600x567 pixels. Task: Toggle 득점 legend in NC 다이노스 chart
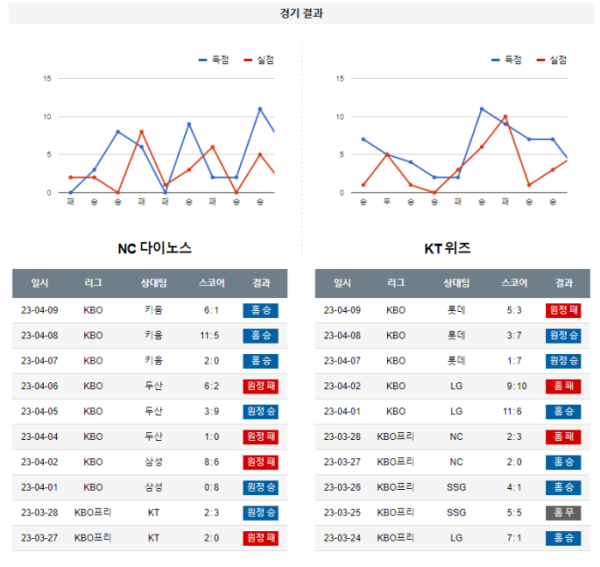214,60
